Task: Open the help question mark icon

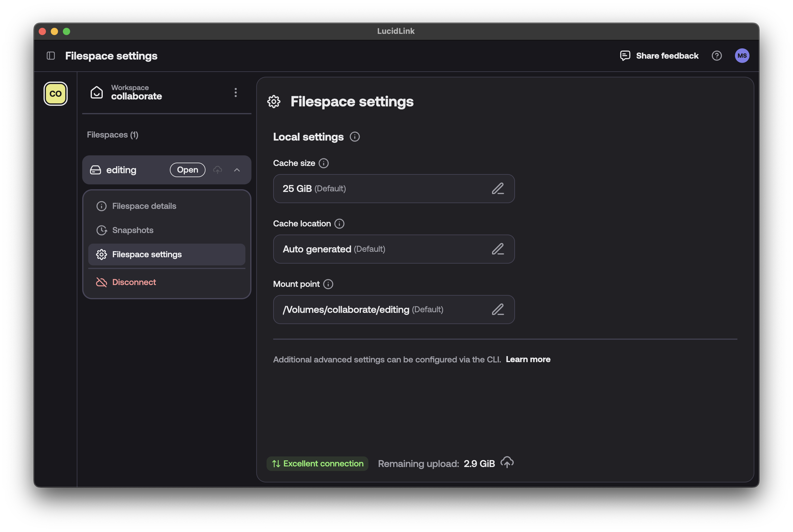Action: pos(717,56)
